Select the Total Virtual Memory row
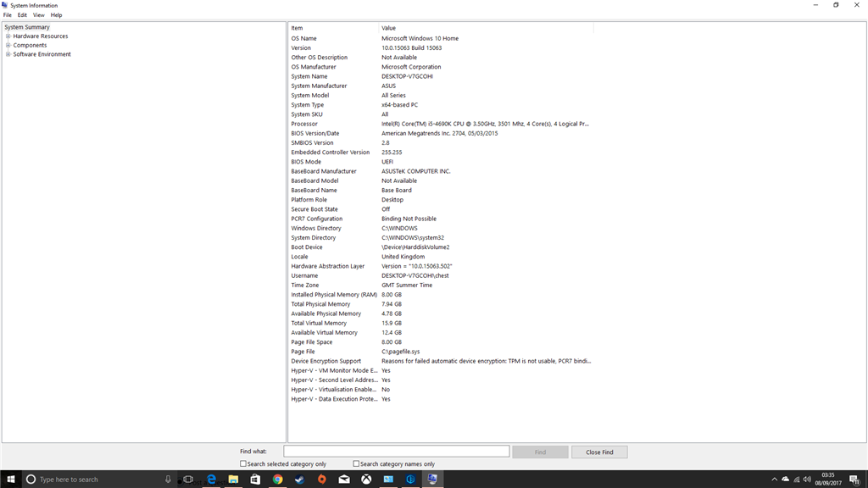The width and height of the screenshot is (868, 488). click(441, 323)
